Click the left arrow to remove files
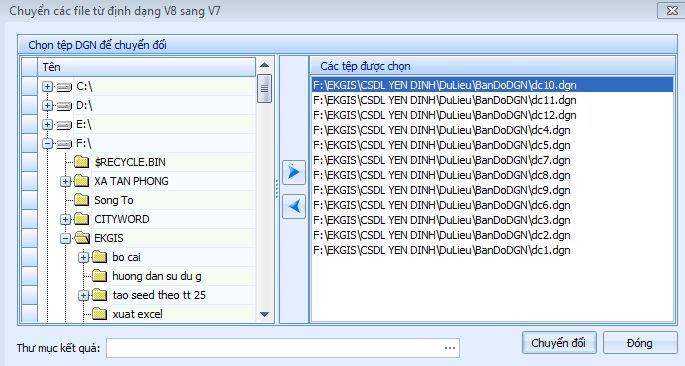 pos(294,207)
